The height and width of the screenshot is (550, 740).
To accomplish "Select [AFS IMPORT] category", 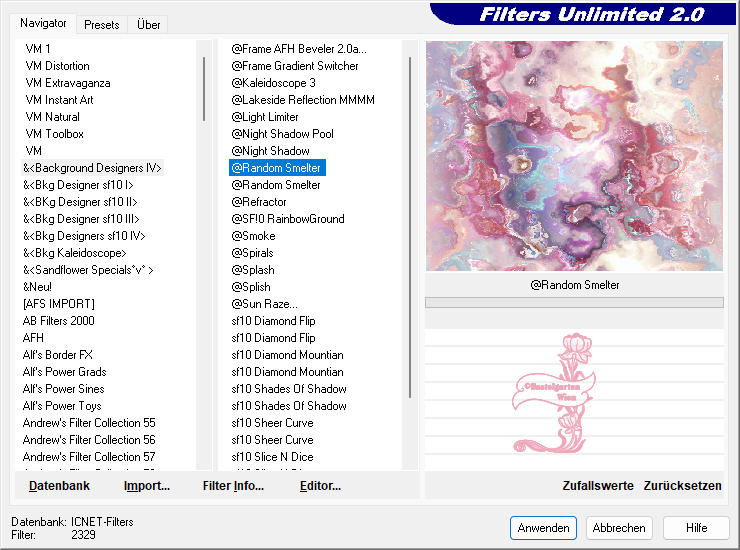I will point(59,304).
